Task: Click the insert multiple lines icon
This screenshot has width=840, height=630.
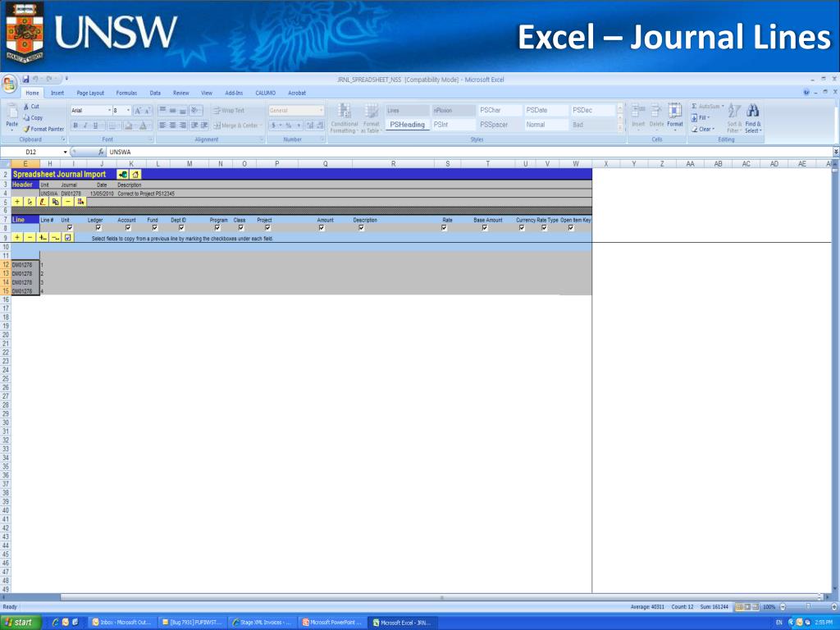Action: point(43,237)
